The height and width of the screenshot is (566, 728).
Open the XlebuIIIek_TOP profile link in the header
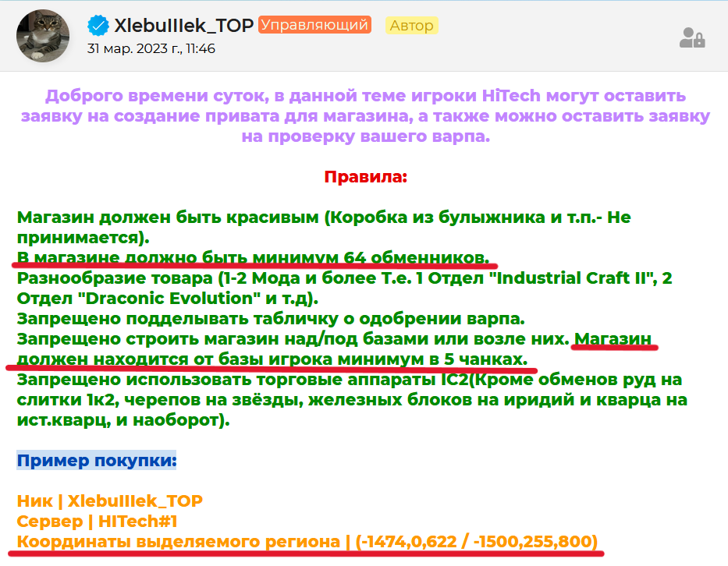(183, 26)
